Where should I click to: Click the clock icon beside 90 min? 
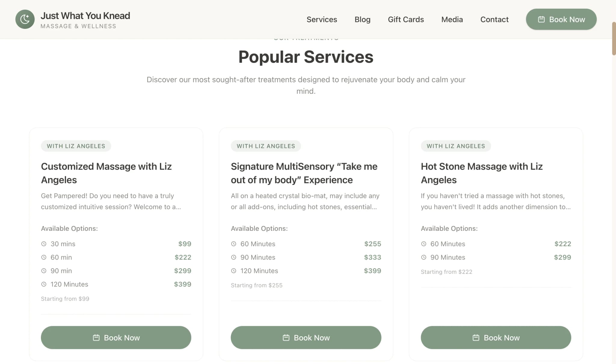point(44,271)
